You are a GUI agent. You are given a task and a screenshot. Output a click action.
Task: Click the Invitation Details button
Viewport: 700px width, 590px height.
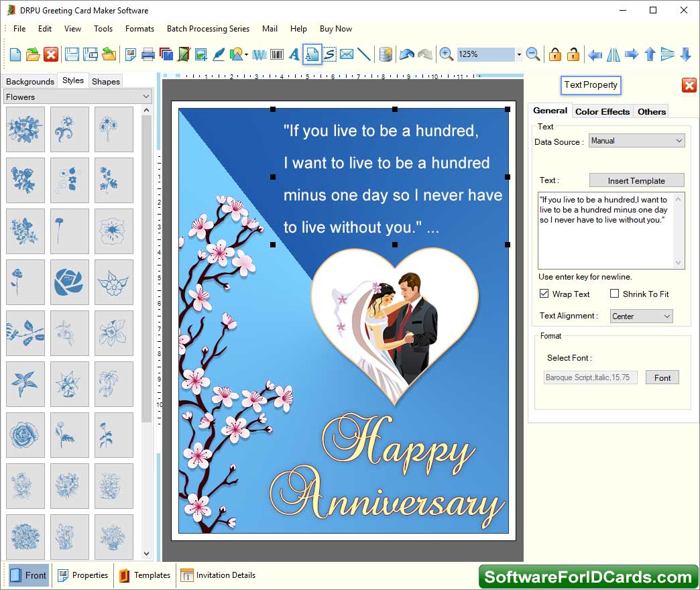point(218,575)
